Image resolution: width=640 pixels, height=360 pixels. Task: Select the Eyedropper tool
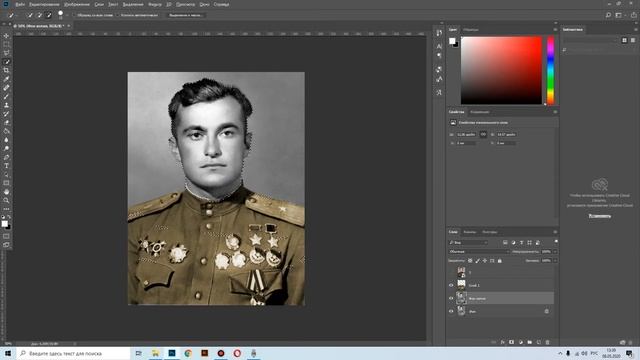coord(6,79)
